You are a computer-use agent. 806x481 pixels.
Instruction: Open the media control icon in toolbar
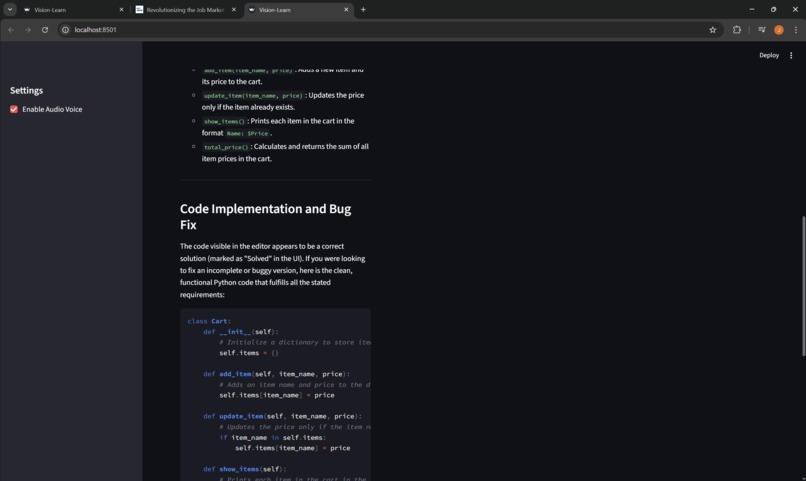762,30
